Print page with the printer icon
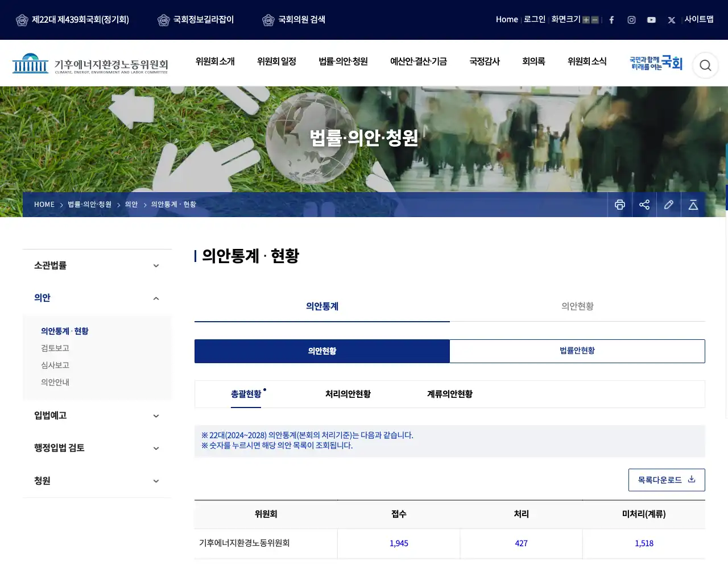 coord(620,205)
